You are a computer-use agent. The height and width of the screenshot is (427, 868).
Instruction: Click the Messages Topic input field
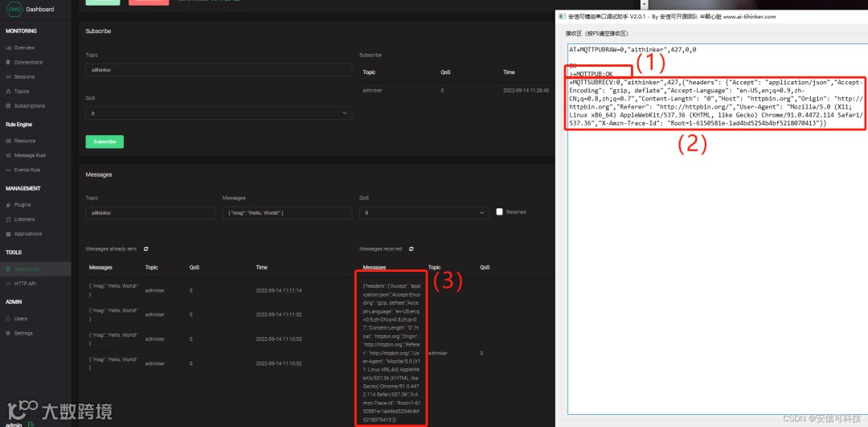tap(150, 212)
